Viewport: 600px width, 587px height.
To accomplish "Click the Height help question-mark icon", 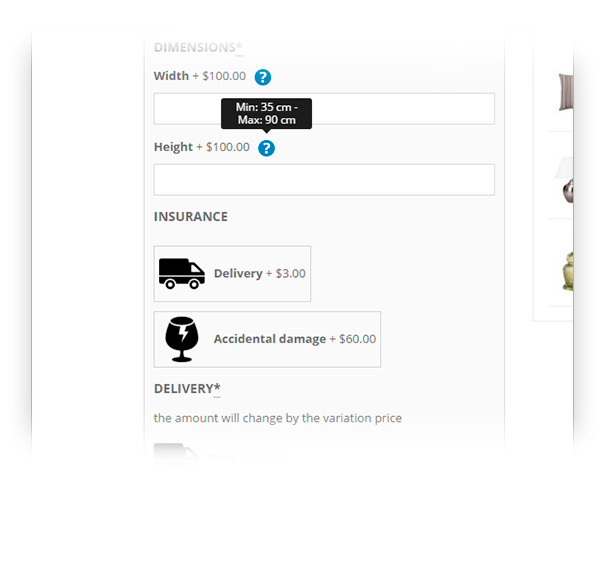I will click(x=266, y=148).
